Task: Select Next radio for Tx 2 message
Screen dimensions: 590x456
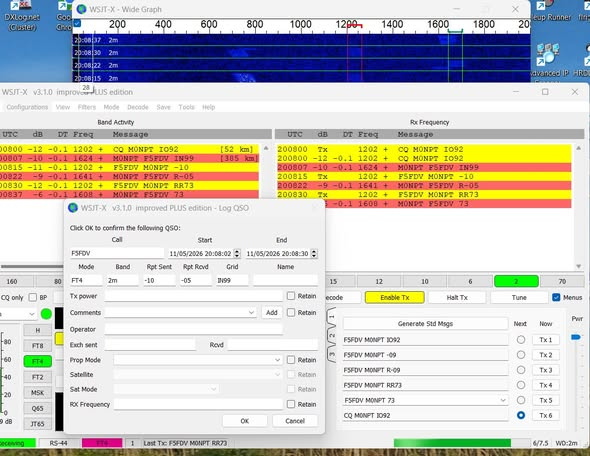Action: [x=521, y=355]
